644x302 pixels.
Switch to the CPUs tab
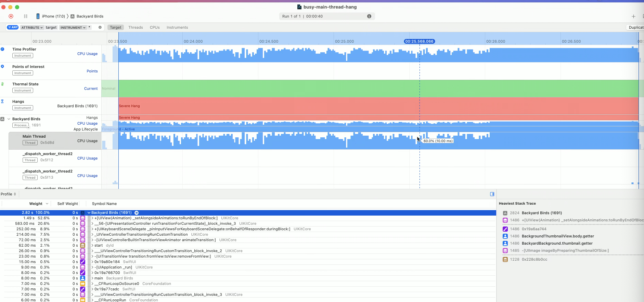tap(155, 27)
